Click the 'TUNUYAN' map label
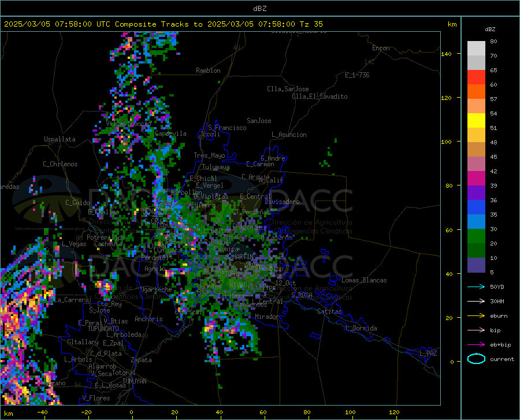The height and width of the screenshot is (420, 520). (134, 381)
